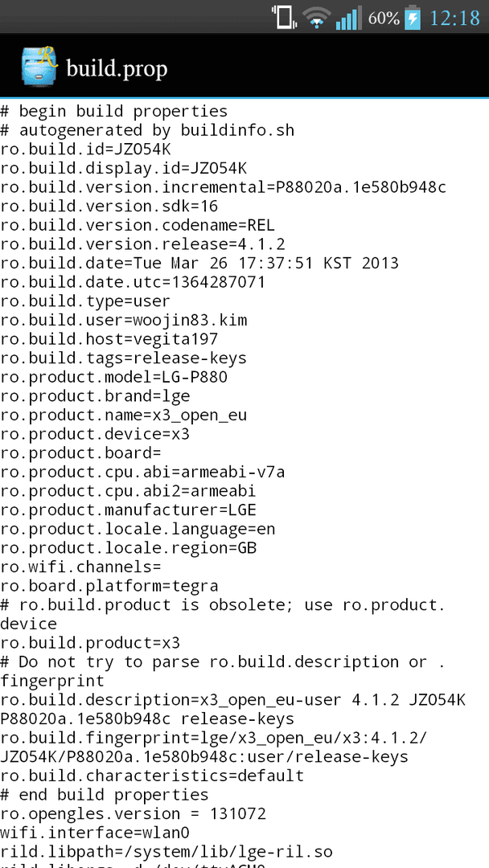Tap the Root Explorer app icon

(x=39, y=66)
